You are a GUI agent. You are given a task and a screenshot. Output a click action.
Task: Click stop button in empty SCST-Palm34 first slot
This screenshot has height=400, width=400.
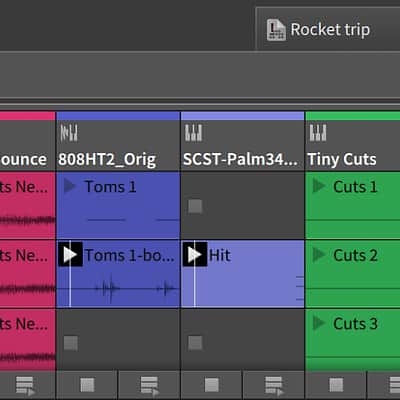[x=195, y=206]
